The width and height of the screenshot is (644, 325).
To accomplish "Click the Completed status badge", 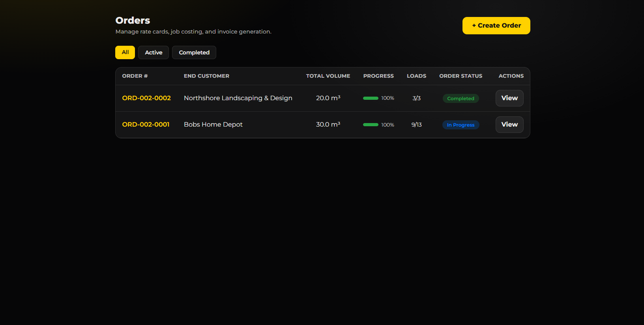I will 461,99.
